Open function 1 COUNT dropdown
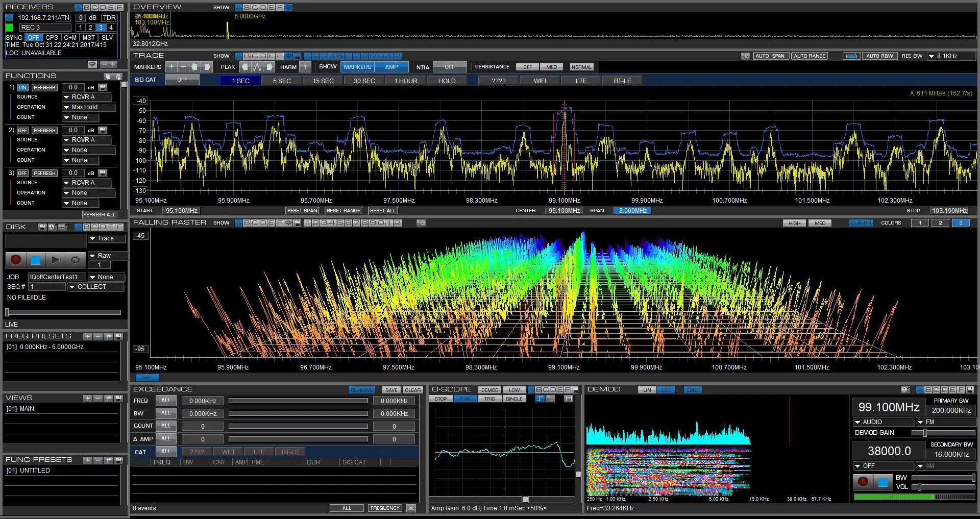980x519 pixels. tap(81, 117)
